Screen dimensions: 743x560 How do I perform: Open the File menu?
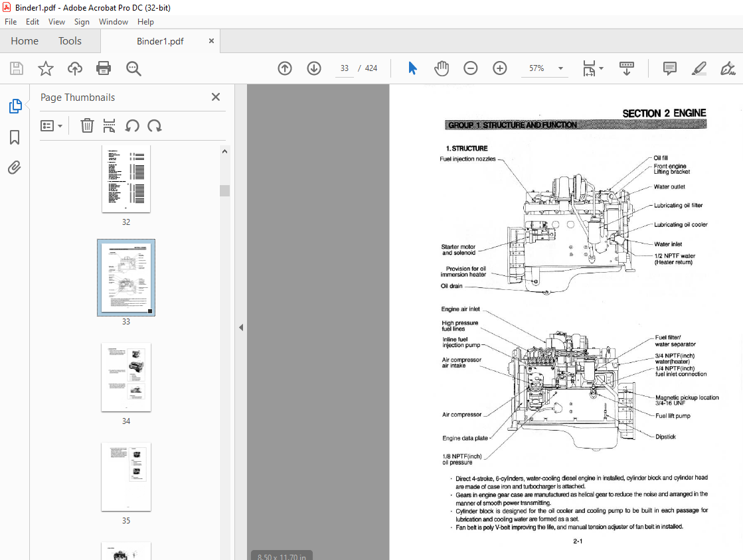[11, 22]
